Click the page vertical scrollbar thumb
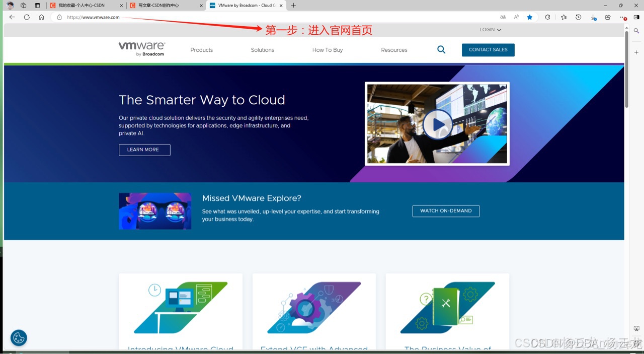 pyautogui.click(x=627, y=69)
